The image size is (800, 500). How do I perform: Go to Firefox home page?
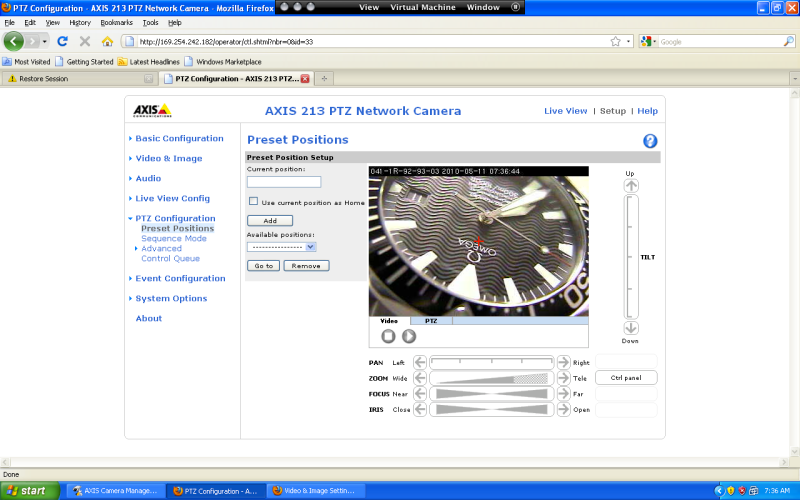(107, 41)
